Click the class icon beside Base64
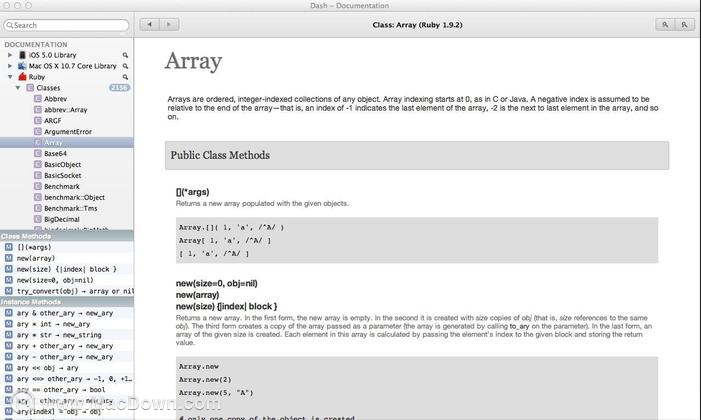 coord(38,153)
